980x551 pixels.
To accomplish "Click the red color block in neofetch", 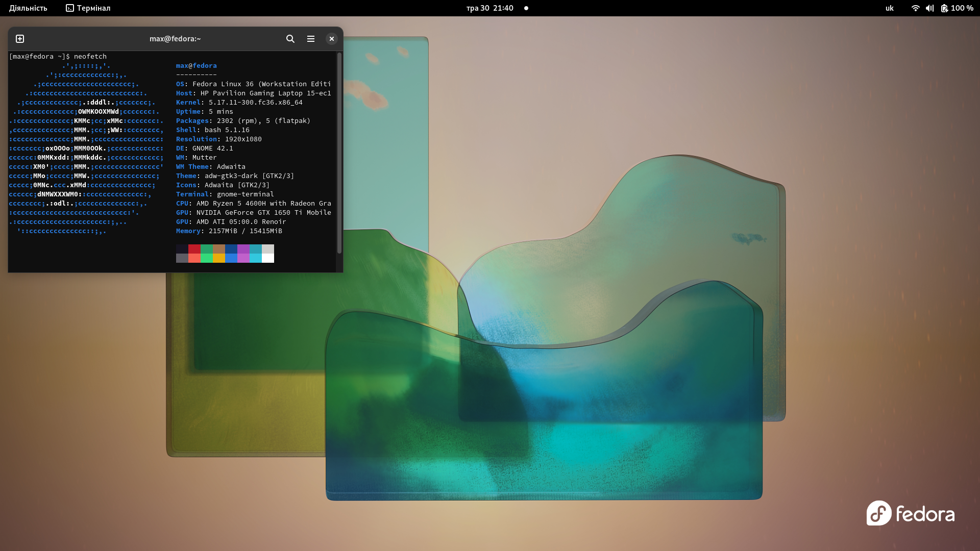I will [194, 249].
